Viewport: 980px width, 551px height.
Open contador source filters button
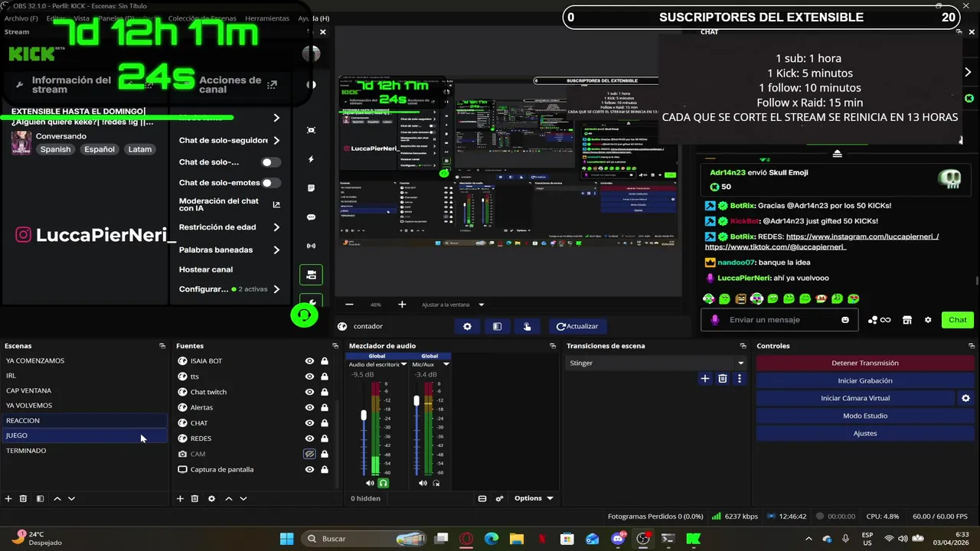point(497,326)
